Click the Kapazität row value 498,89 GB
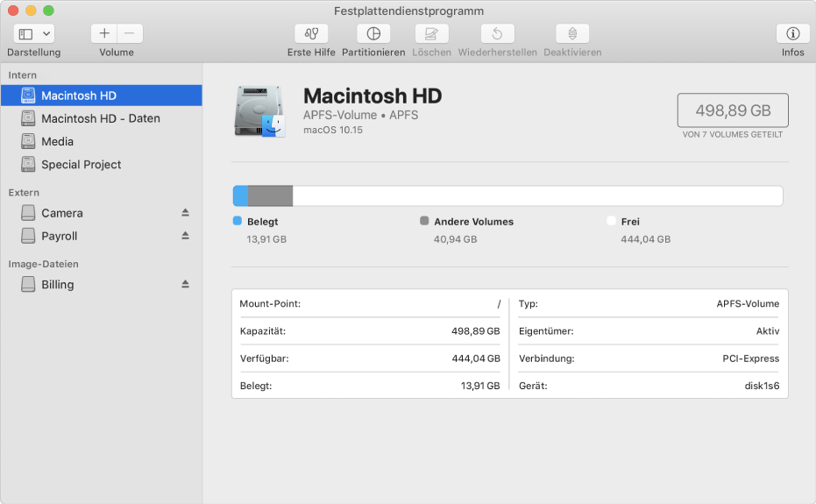This screenshot has height=504, width=816. point(476,331)
